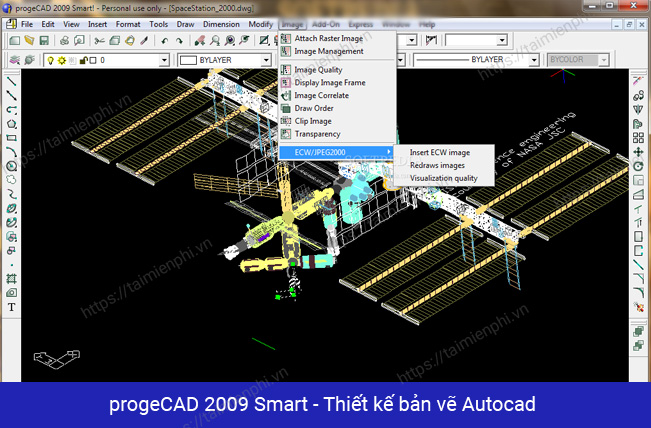Select the Text tool (T icon)
This screenshot has height=428, width=651.
(x=11, y=307)
